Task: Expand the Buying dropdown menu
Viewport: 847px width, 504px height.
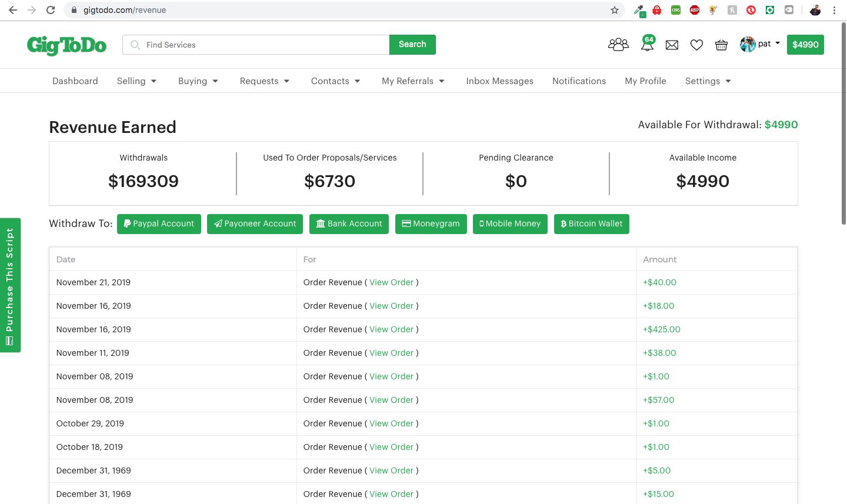Action: tap(198, 81)
